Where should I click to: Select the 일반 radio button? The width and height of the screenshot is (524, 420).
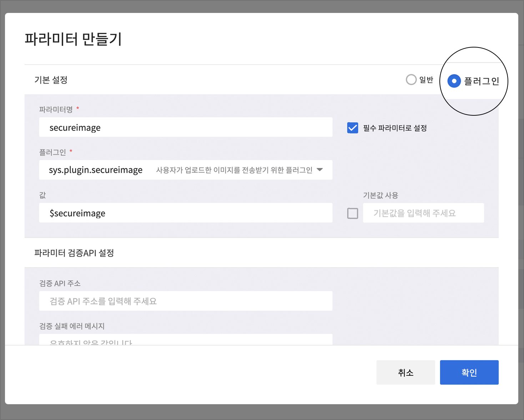pyautogui.click(x=411, y=80)
